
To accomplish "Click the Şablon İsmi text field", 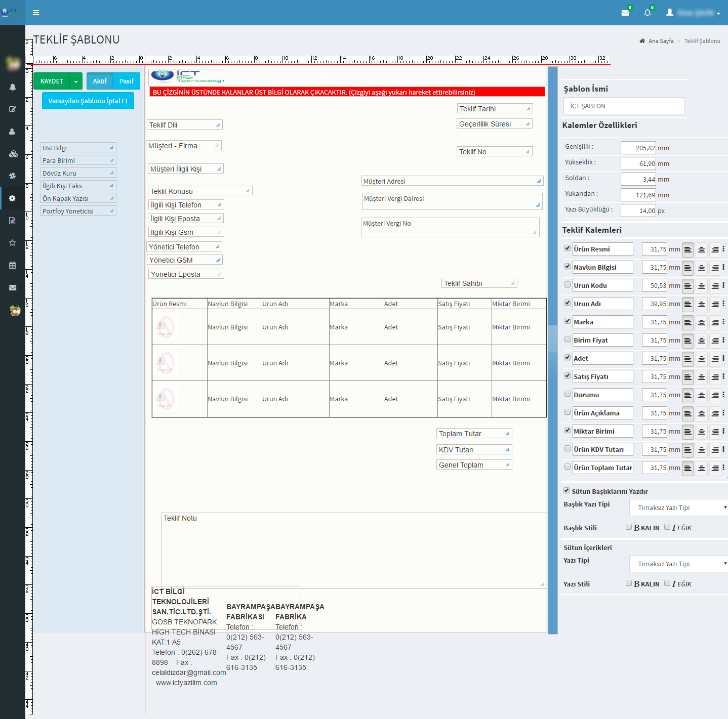I will (624, 106).
